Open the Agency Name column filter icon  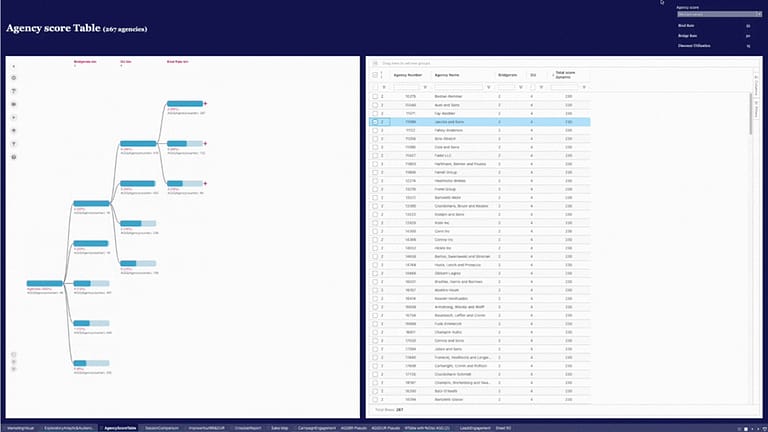(x=488, y=87)
